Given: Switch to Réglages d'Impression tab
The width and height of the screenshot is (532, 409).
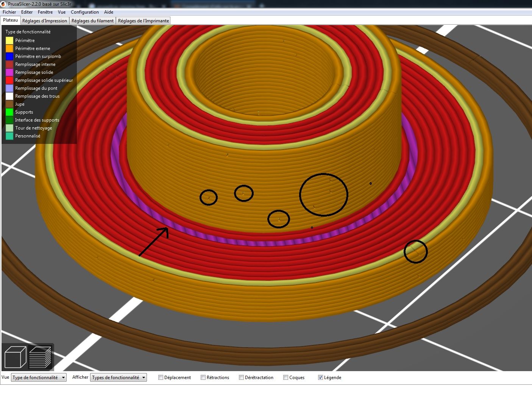Looking at the screenshot, I should 45,21.
